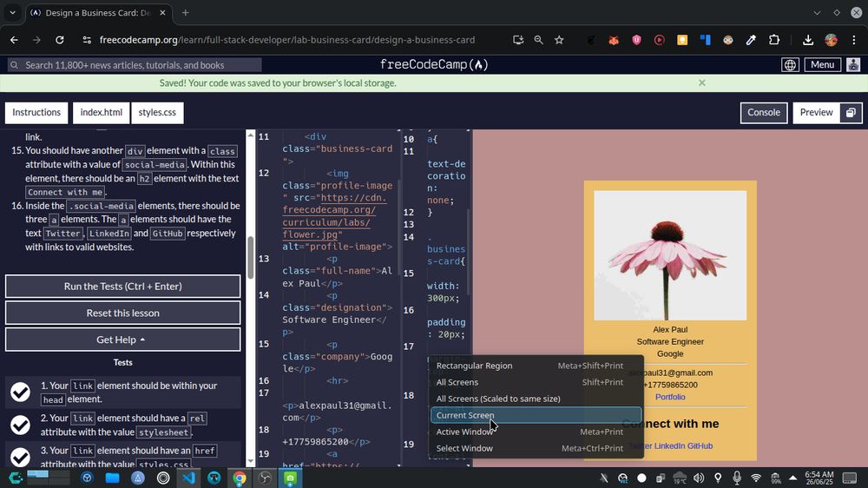Expand the Get Help dropdown
The width and height of the screenshot is (868, 488).
122,340
